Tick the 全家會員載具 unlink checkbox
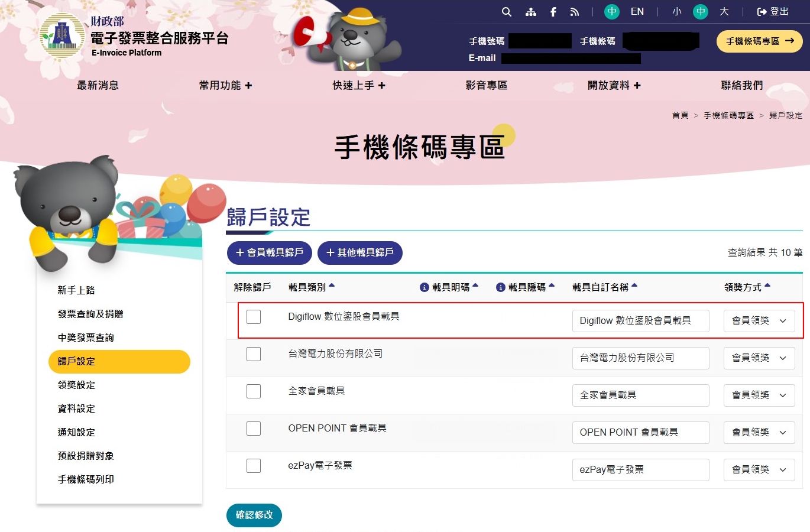810x532 pixels. [254, 391]
